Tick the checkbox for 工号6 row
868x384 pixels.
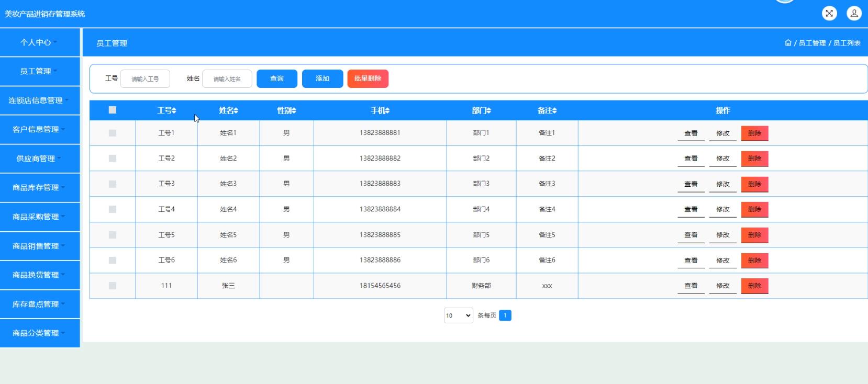pos(113,260)
